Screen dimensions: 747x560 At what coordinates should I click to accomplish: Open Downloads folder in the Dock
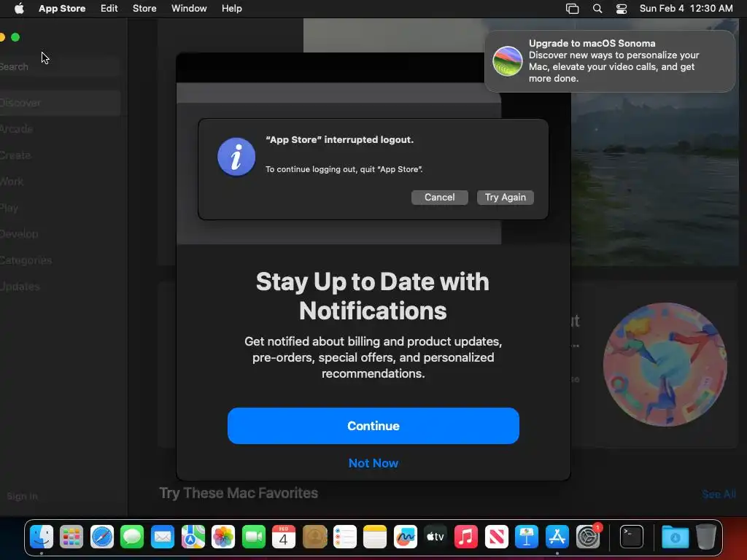(x=675, y=537)
